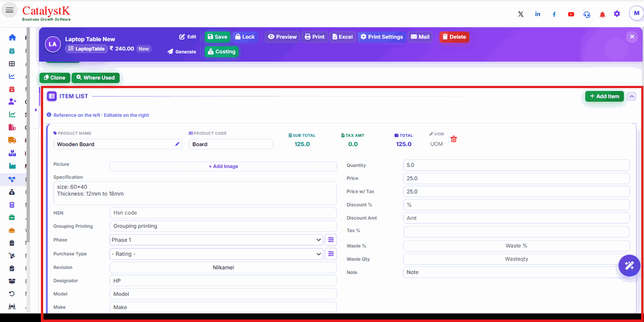Open the calendar check sidebar icon
This screenshot has width=644, height=322.
pyautogui.click(x=12, y=51)
